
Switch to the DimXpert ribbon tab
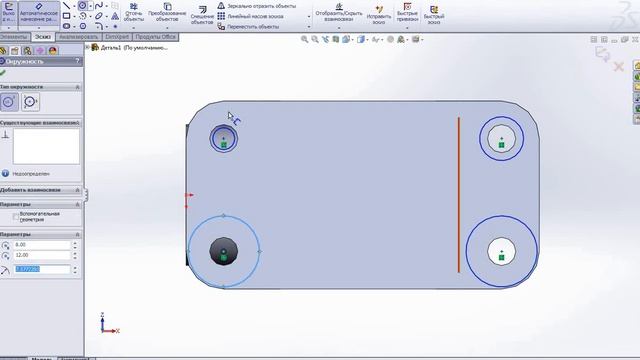pyautogui.click(x=117, y=37)
